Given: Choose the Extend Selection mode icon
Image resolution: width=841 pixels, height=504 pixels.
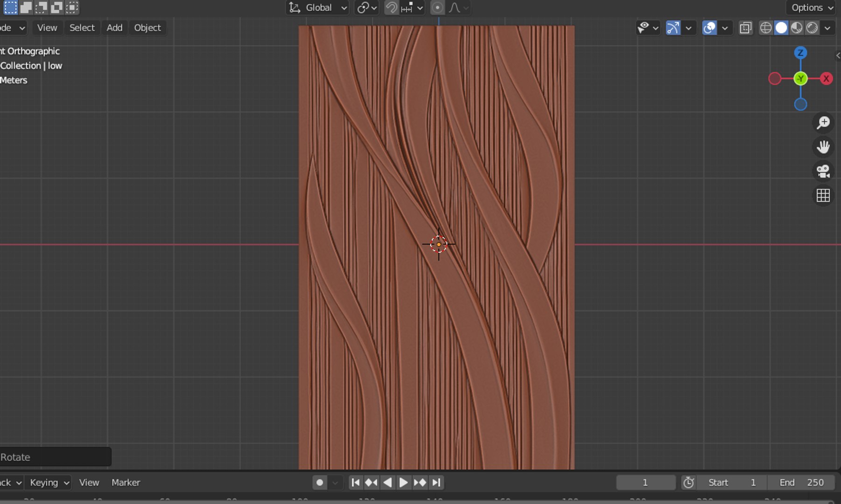Looking at the screenshot, I should tap(26, 7).
